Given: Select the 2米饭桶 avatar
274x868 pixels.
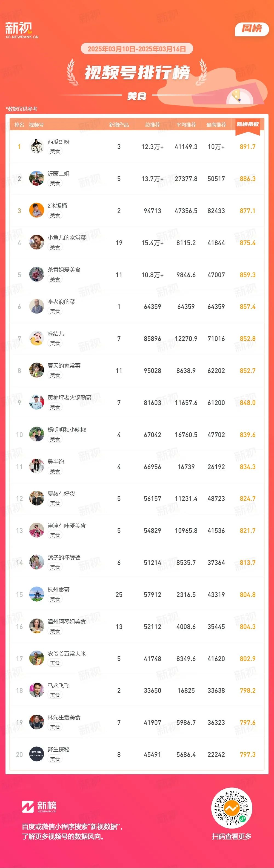Looking at the screenshot, I should point(37,210).
